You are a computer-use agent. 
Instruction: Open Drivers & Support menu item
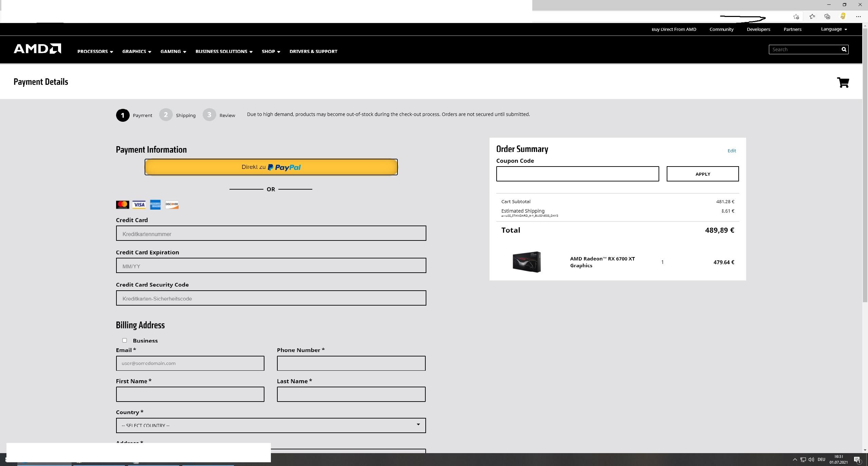tap(313, 52)
